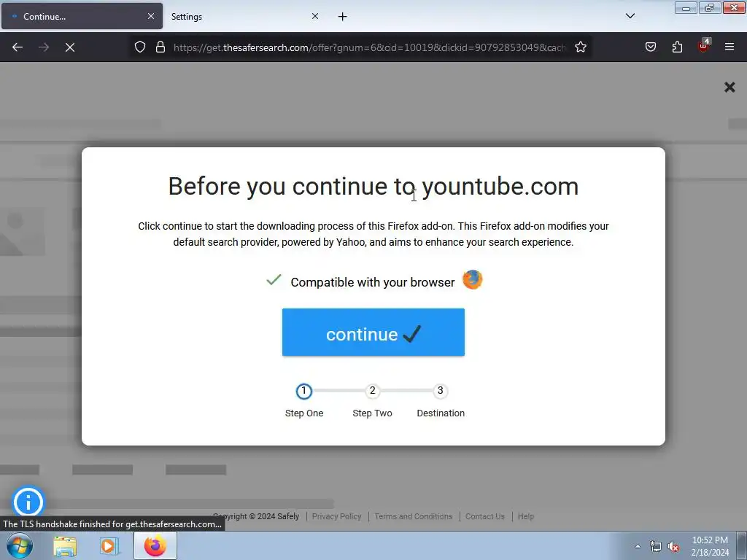Click the blue info circle icon
Viewport: 747px width, 560px height.
pyautogui.click(x=28, y=502)
